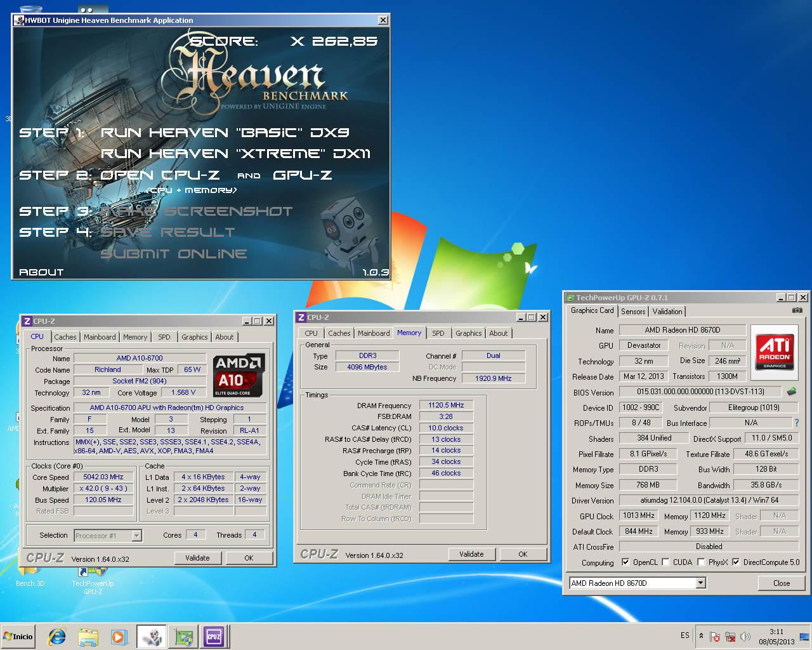Open the Caches tab in the processor CPU-Z window

pos(65,337)
